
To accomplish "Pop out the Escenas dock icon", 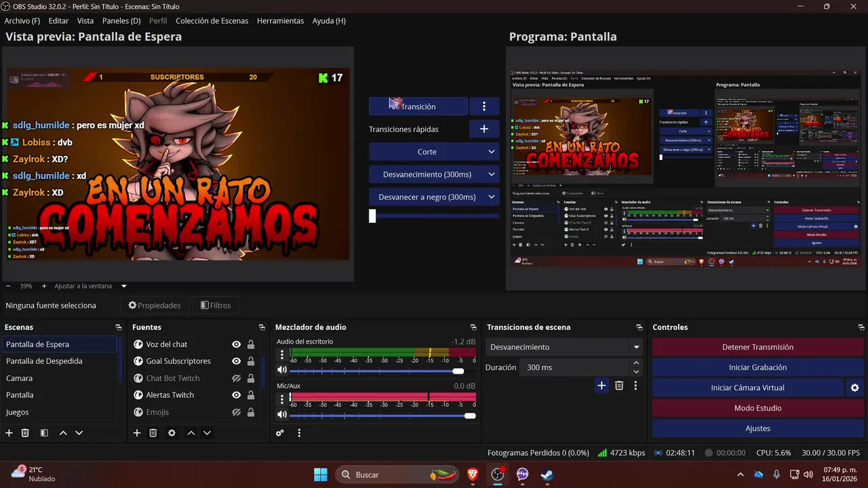I will click(x=119, y=327).
